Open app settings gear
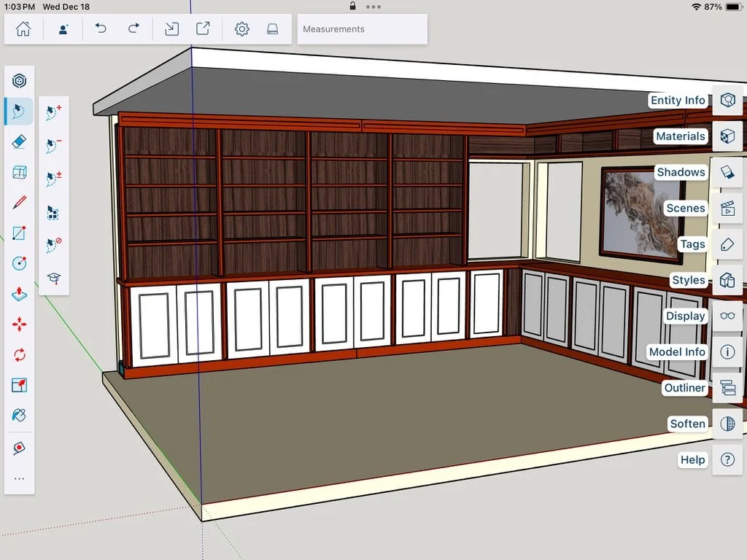Image resolution: width=747 pixels, height=560 pixels. coord(241,29)
